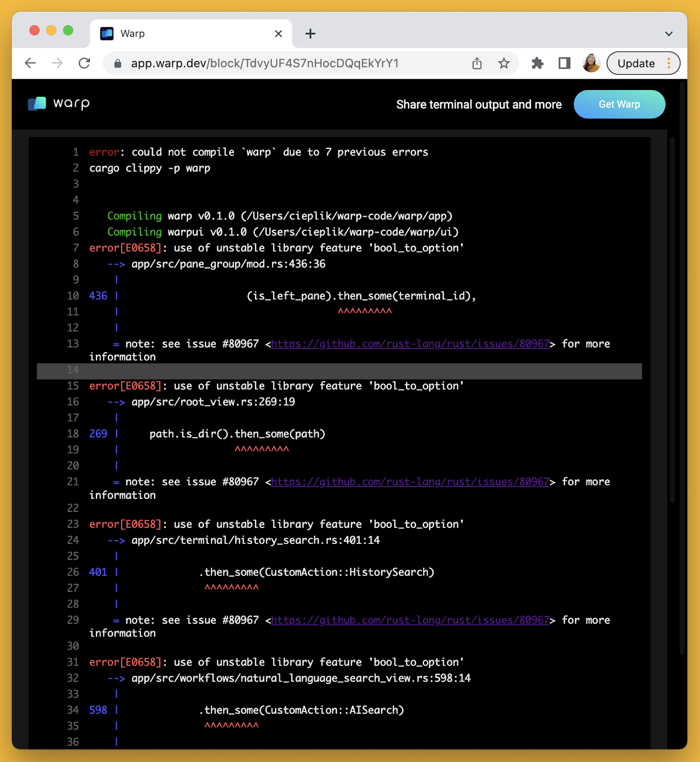Toggle the browser side panel icon

(565, 63)
